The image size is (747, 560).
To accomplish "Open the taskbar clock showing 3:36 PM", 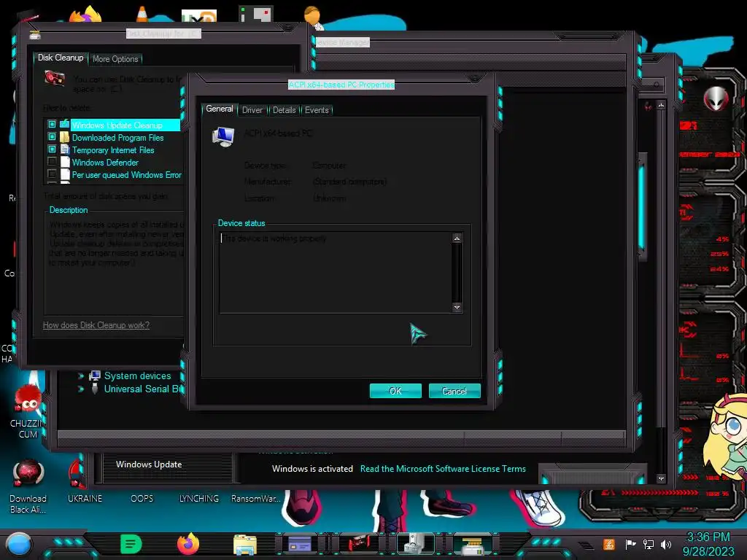I will point(708,544).
